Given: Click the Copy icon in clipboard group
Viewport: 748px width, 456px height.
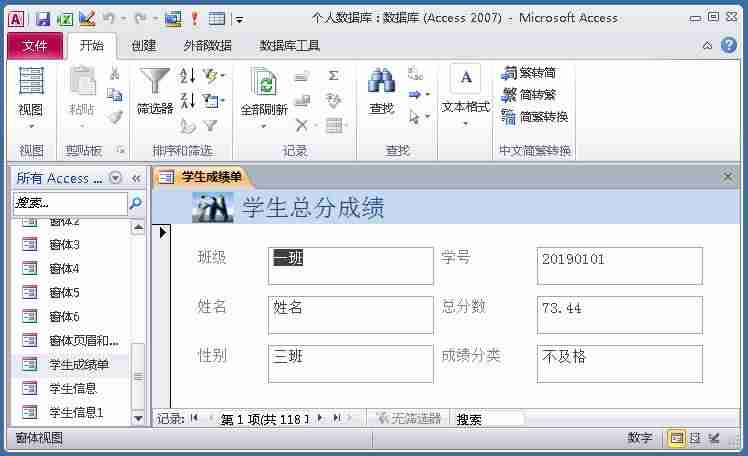Looking at the screenshot, I should [x=114, y=94].
